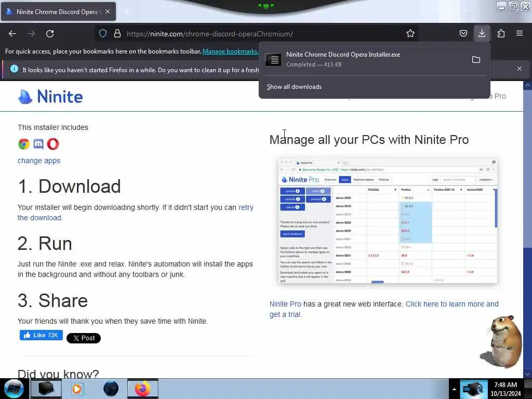Open the Ninite installer exe download entry

(x=365, y=59)
